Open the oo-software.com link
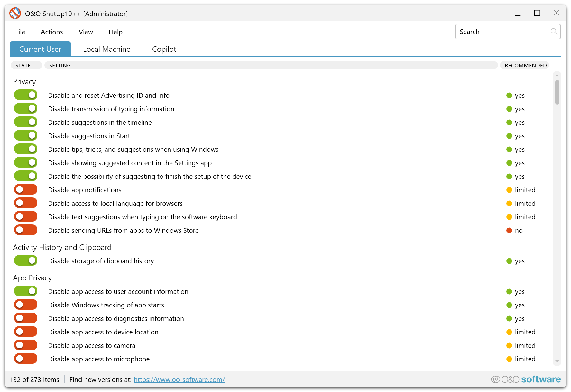The width and height of the screenshot is (571, 392). click(179, 380)
